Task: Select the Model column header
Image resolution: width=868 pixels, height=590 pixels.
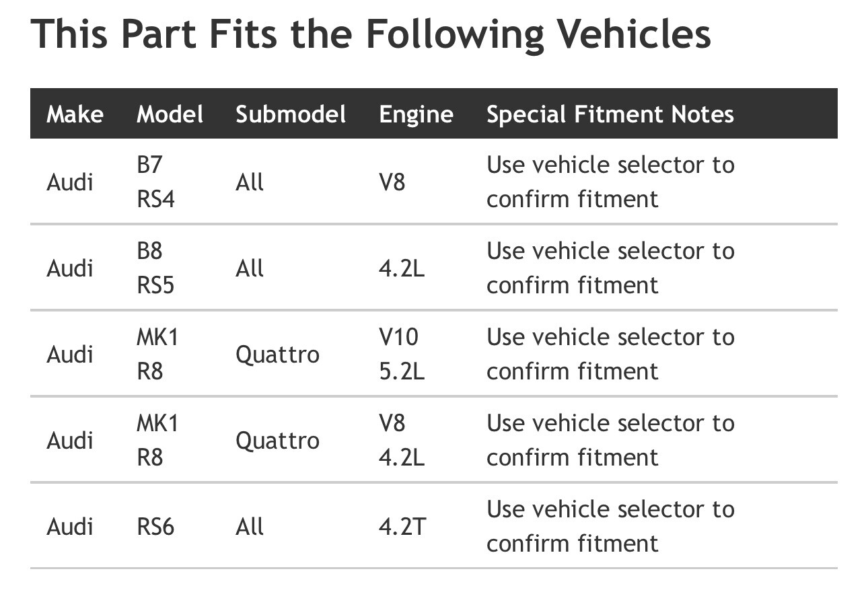Action: pos(170,114)
